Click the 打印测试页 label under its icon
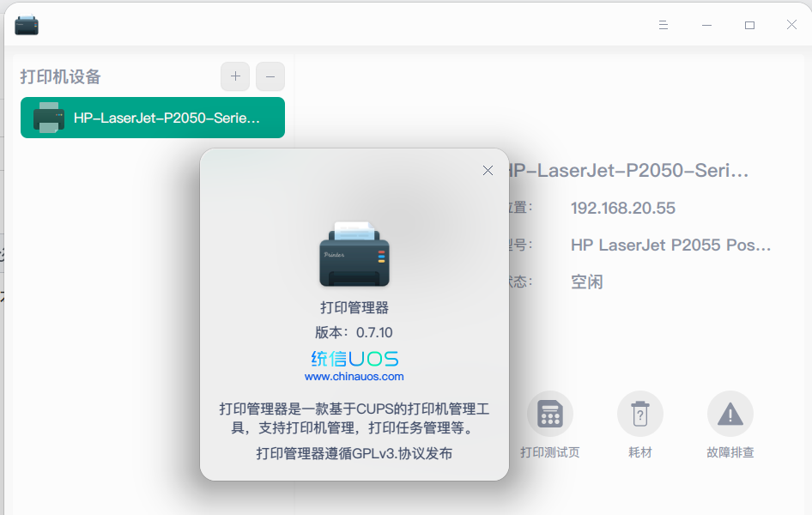The image size is (812, 515). coord(549,453)
